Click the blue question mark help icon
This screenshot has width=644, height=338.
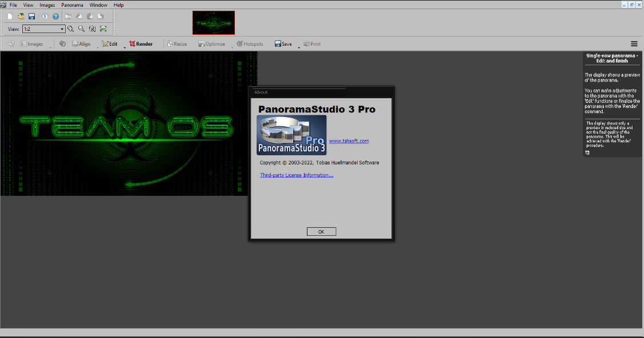click(x=55, y=17)
